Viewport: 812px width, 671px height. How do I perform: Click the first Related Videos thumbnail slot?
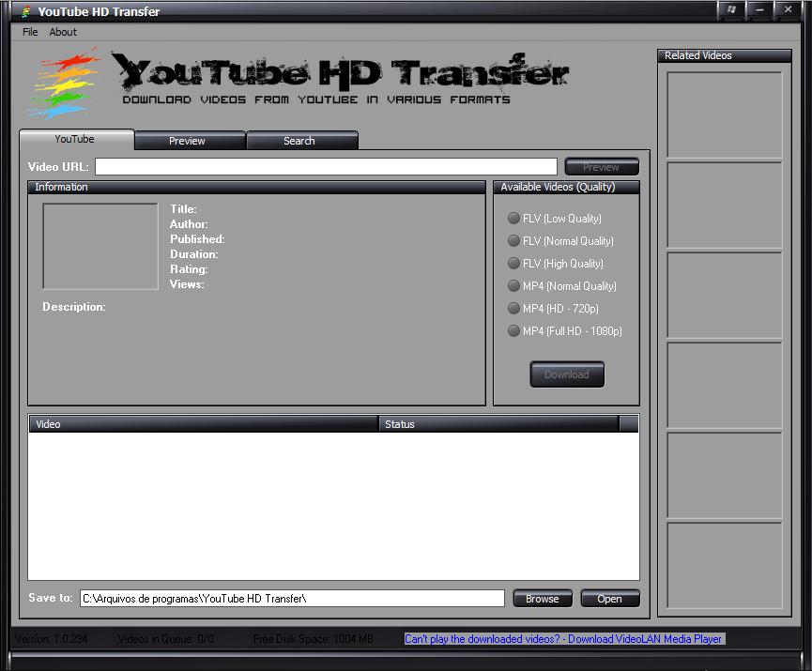click(x=724, y=114)
